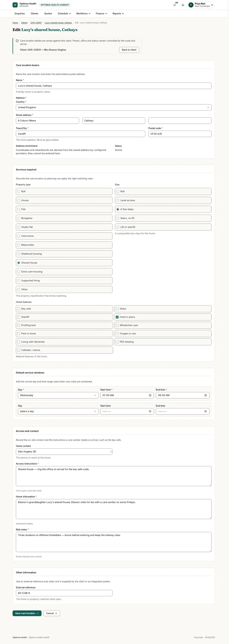The height and width of the screenshot is (644, 229).
Task: Select Level access size option
Action: [x=163, y=200]
